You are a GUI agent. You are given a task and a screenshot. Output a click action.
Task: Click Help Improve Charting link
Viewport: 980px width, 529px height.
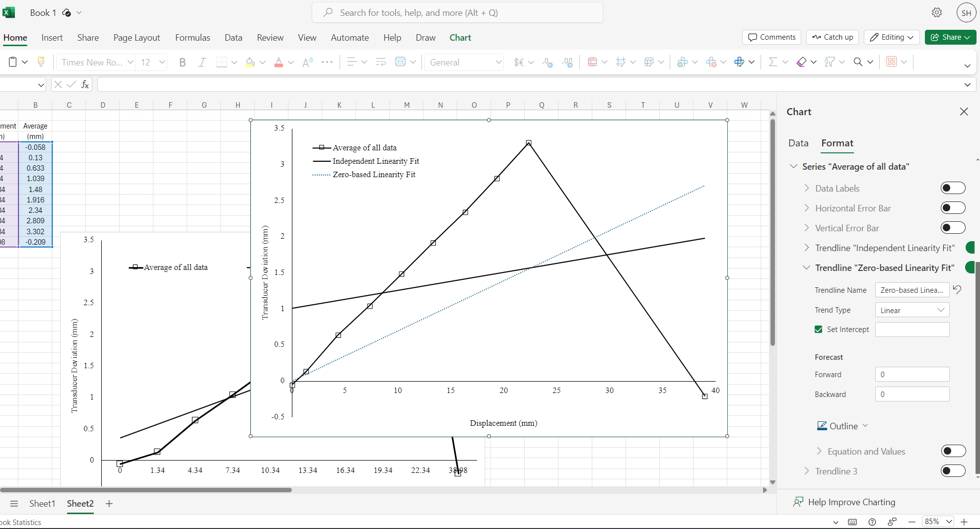pos(851,502)
